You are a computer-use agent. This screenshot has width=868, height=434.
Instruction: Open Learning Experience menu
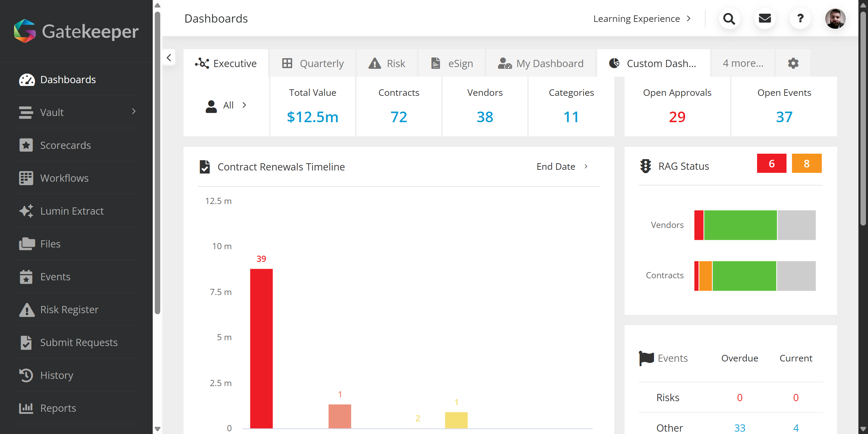(642, 18)
